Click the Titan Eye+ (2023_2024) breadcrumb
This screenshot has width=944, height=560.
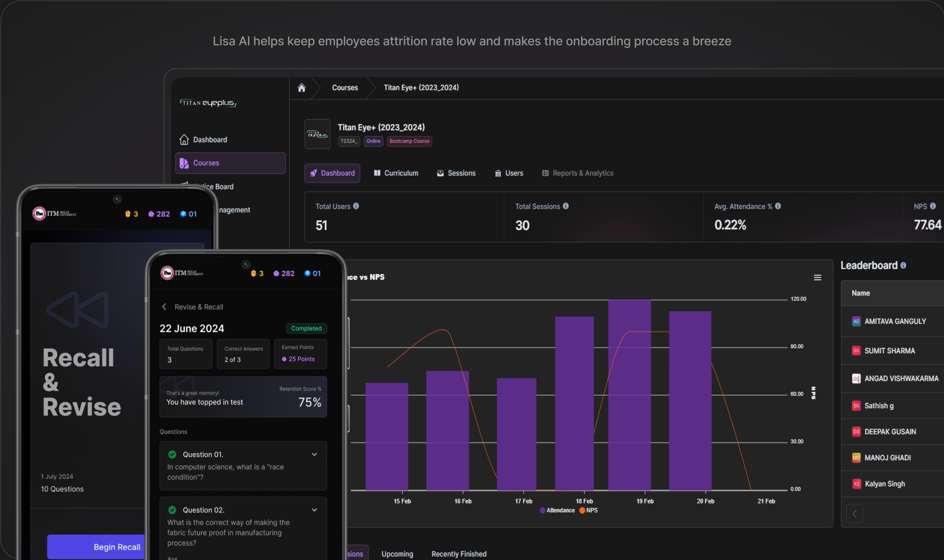(421, 88)
